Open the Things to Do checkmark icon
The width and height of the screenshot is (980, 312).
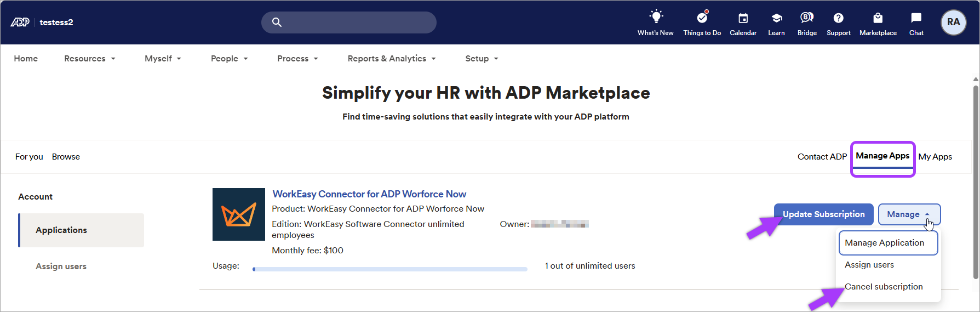702,17
